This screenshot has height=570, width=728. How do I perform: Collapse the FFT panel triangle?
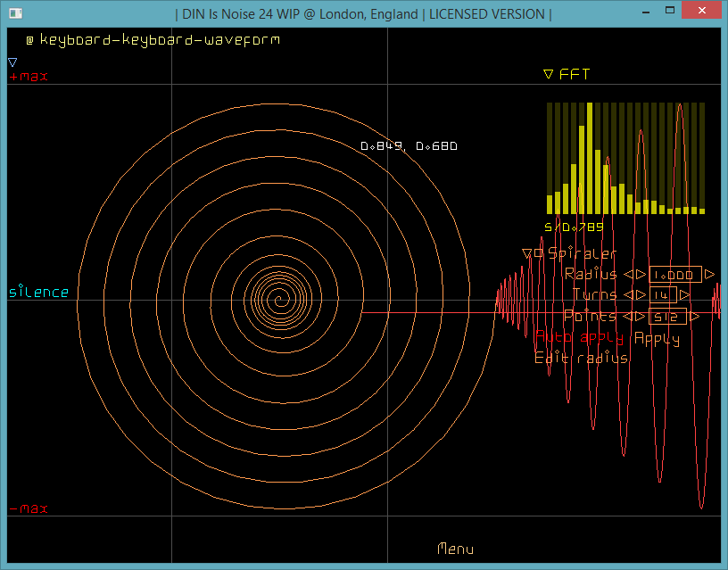click(549, 75)
